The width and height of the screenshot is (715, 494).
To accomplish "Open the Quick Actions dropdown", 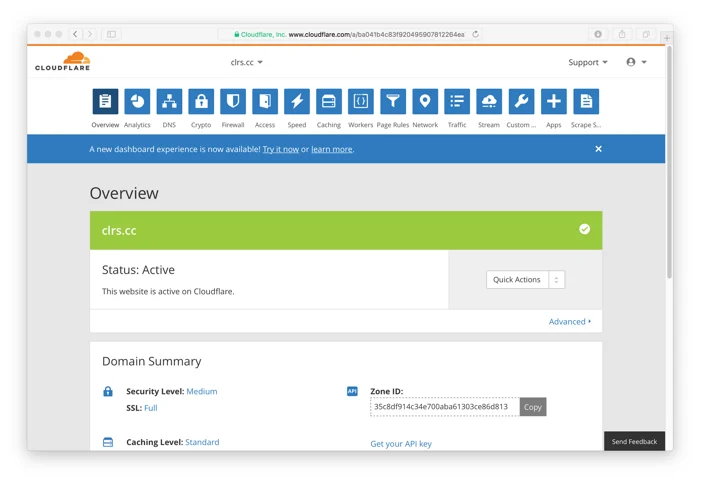I will pos(525,280).
